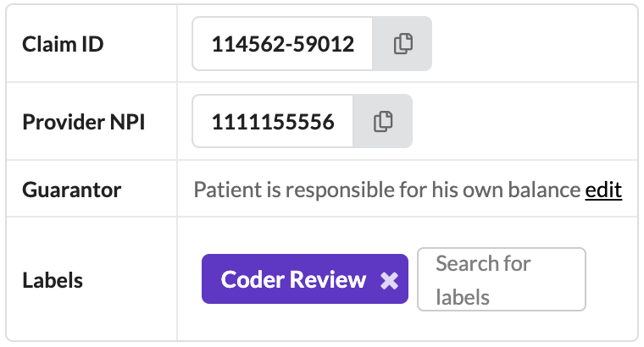Image resolution: width=644 pixels, height=347 pixels.
Task: Copy the Provider NPI number
Action: 384,121
